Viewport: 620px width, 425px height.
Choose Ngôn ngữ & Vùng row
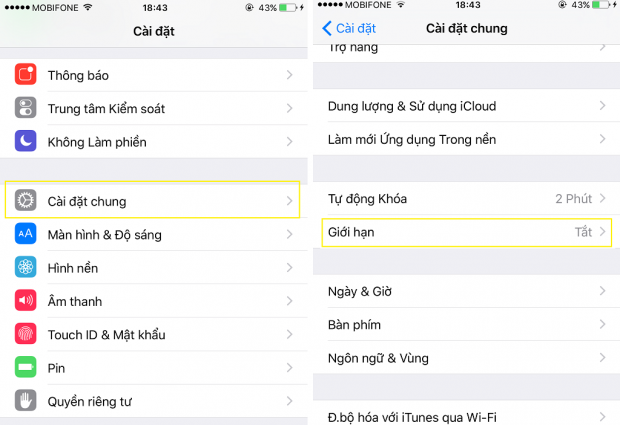point(467,358)
